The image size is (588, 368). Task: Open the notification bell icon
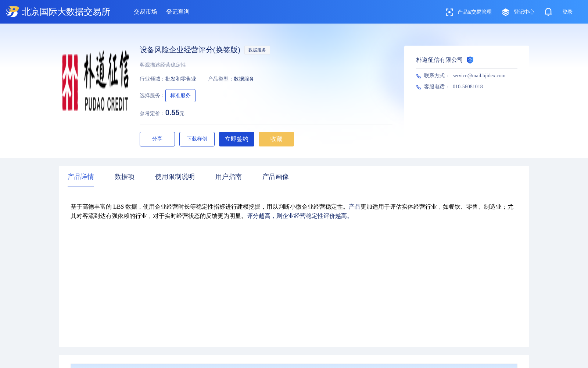pyautogui.click(x=548, y=12)
